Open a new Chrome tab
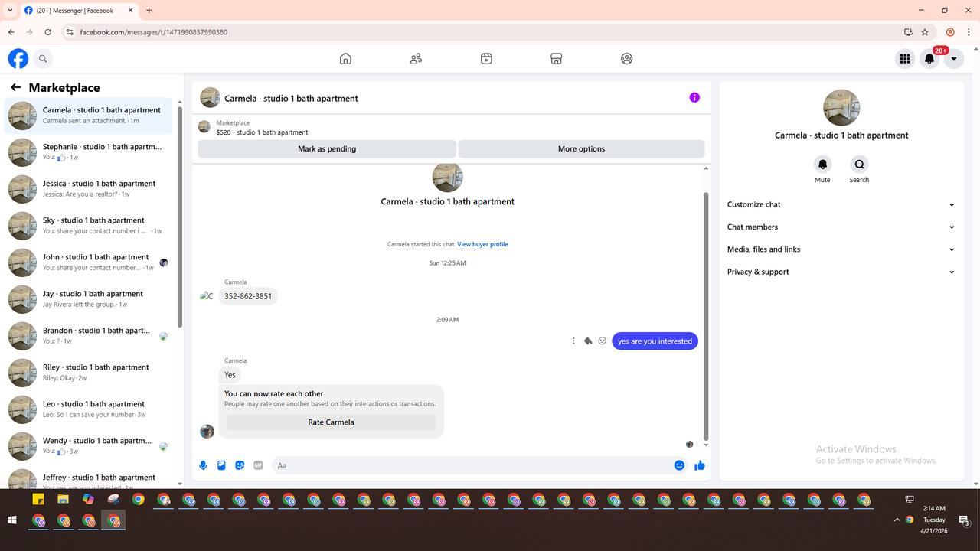 pos(149,11)
